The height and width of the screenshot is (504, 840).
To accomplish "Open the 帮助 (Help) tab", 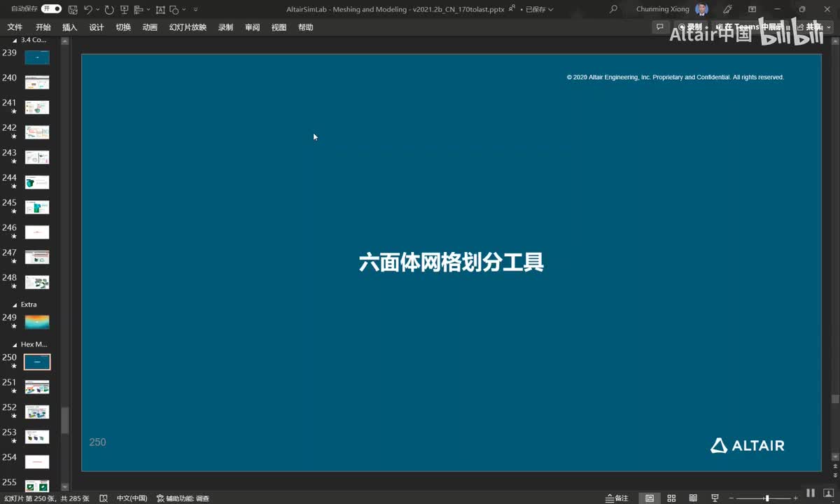I will (x=306, y=27).
